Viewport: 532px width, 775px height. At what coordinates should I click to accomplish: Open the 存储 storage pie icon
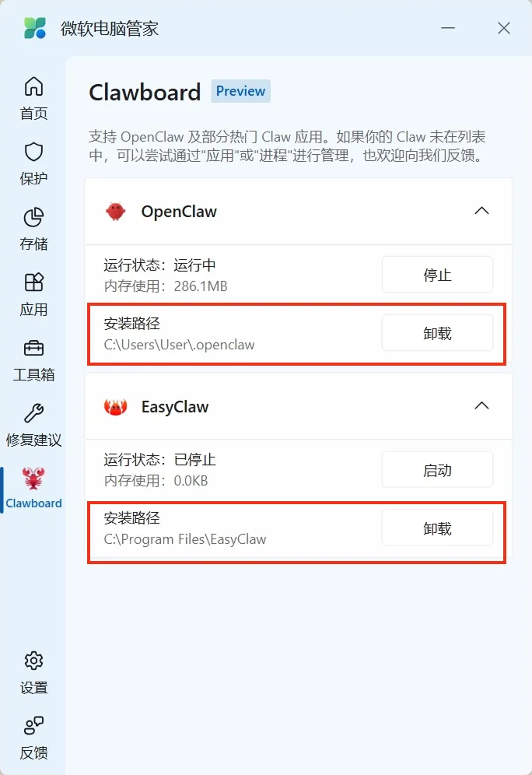[33, 217]
